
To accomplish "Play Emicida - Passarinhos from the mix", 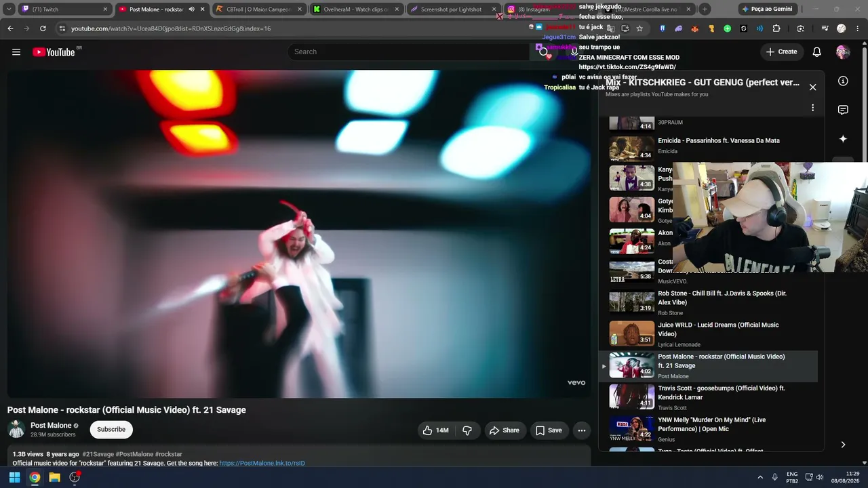I will [708, 146].
